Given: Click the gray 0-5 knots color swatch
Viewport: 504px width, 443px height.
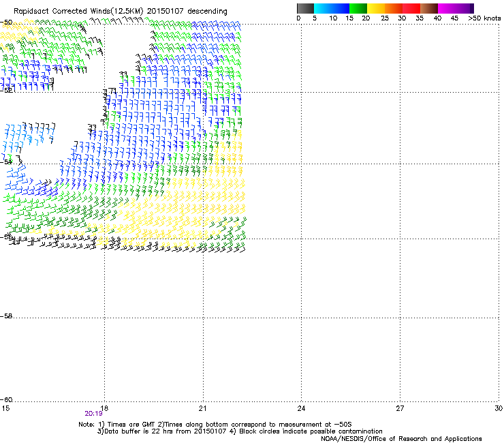Looking at the screenshot, I should (x=305, y=8).
